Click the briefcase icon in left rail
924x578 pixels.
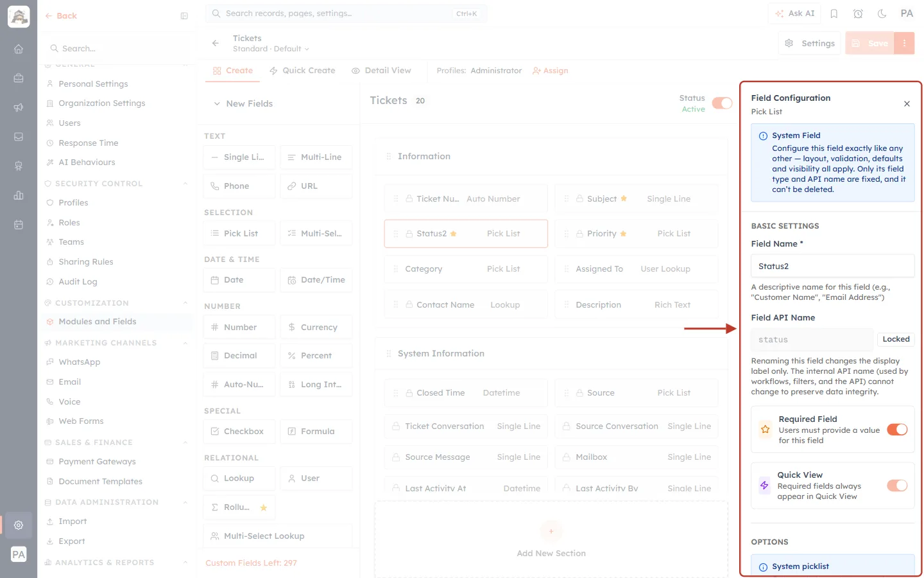(x=19, y=78)
